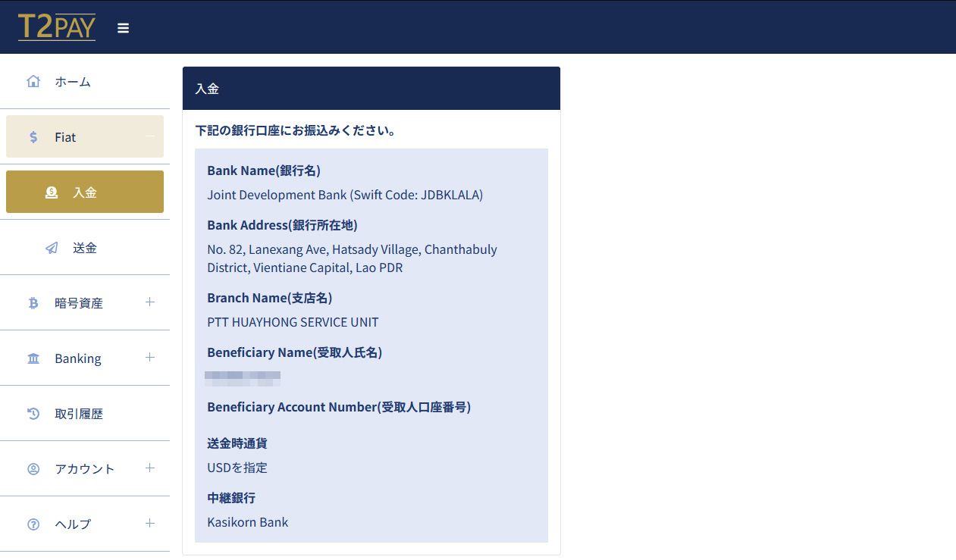The width and height of the screenshot is (956, 560).
Task: Collapse the Fiat section with minus sign
Action: [x=150, y=136]
